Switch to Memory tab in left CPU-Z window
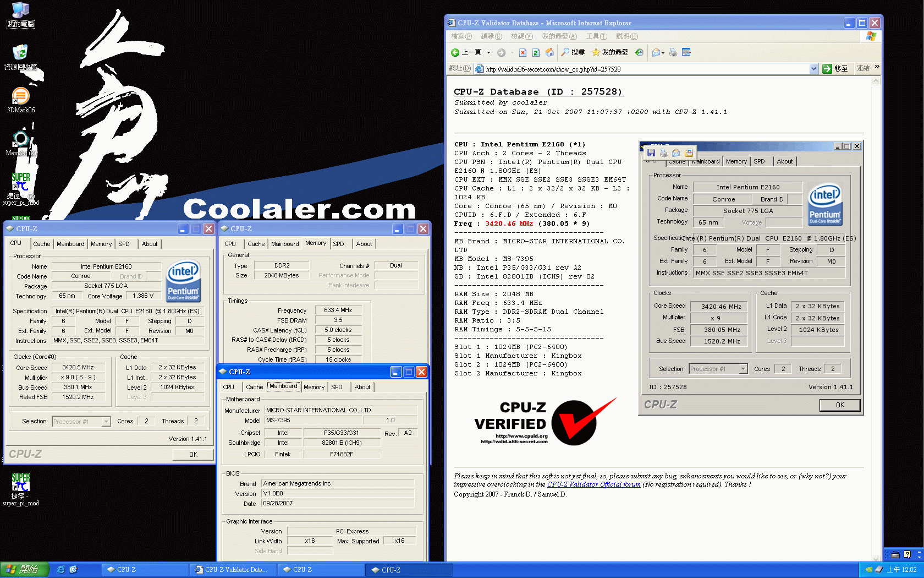 pyautogui.click(x=101, y=244)
